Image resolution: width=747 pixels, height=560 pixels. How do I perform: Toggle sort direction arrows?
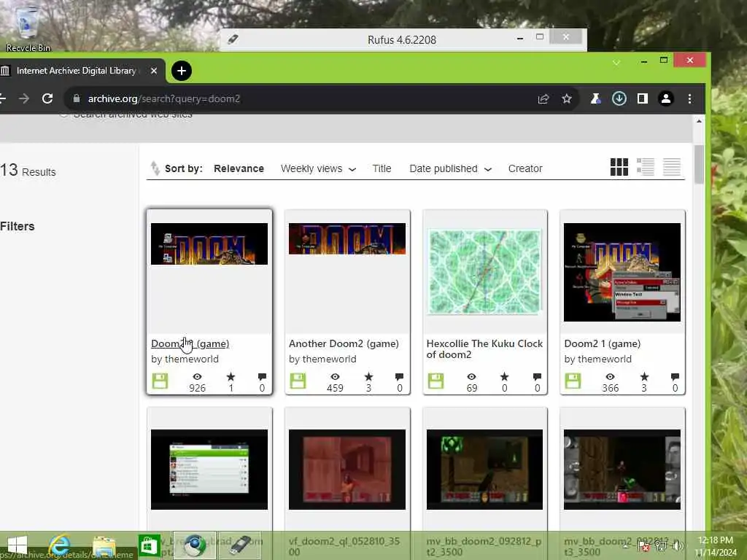155,168
